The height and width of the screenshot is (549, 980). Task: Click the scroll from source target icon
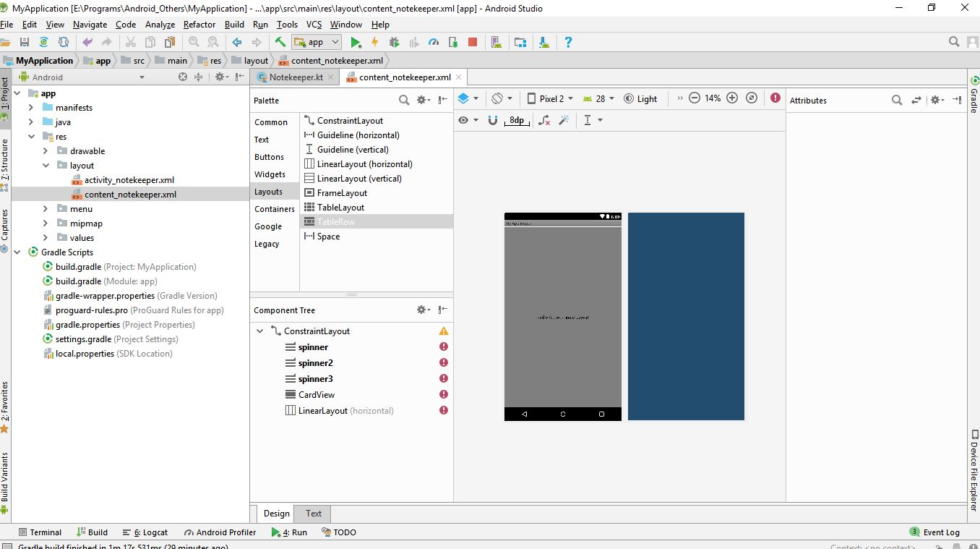[x=182, y=77]
